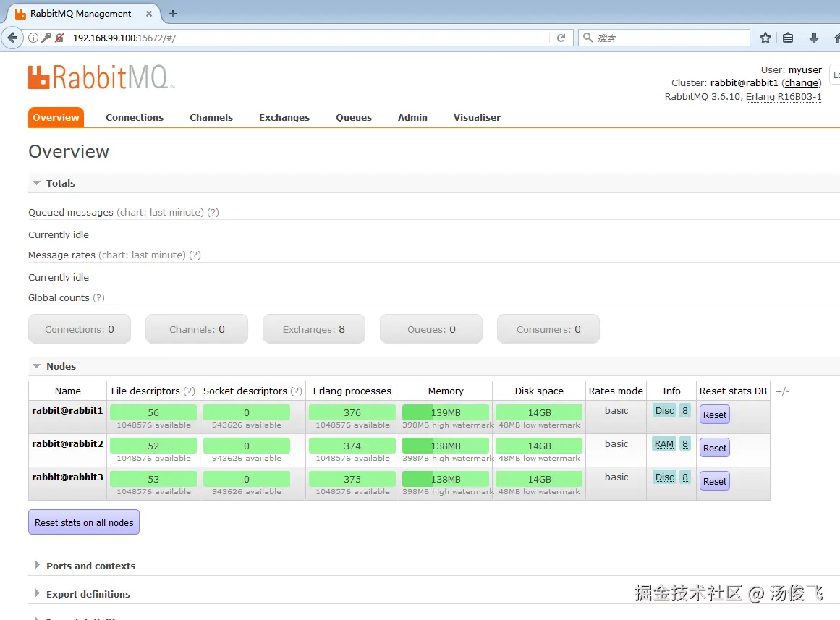Viewport: 840px width, 620px height.
Task: Click the Disc badge for rabbit@rabbit1
Action: pos(664,410)
